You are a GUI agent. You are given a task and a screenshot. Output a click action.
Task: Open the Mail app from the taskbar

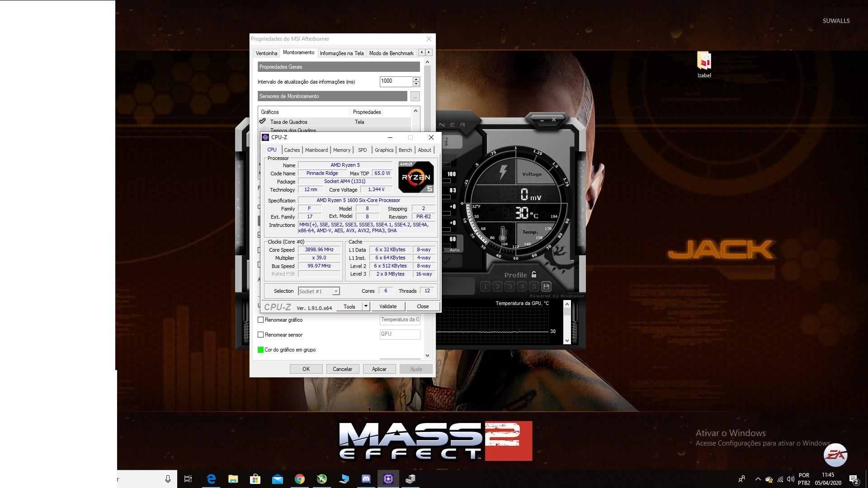pos(278,479)
